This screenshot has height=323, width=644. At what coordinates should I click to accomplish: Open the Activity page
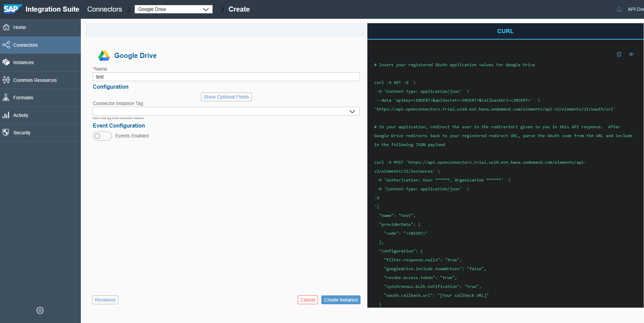[x=40, y=115]
